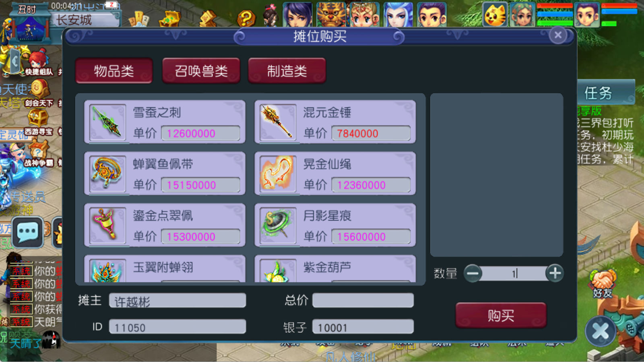This screenshot has height=362, width=644.
Task: Switch to the 物品类 tab
Action: pos(114,71)
